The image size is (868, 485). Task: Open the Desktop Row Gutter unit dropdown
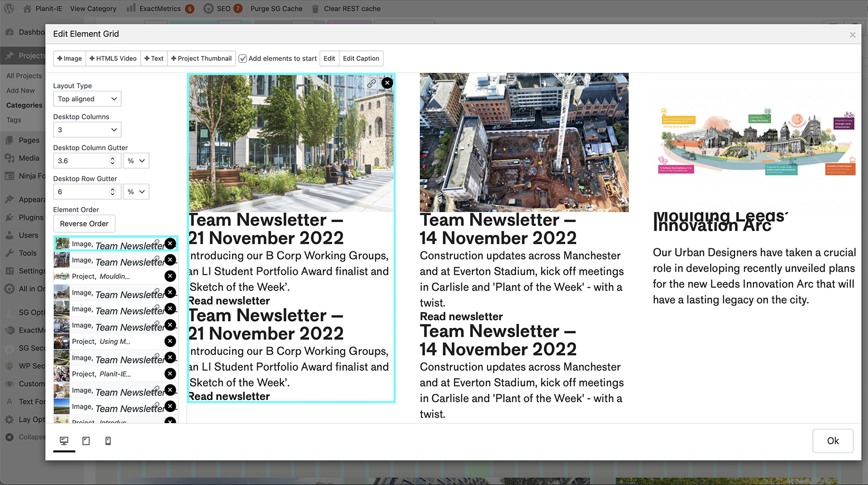(135, 191)
